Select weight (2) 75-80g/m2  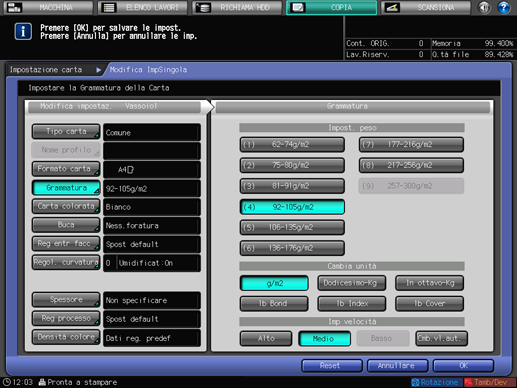292,165
